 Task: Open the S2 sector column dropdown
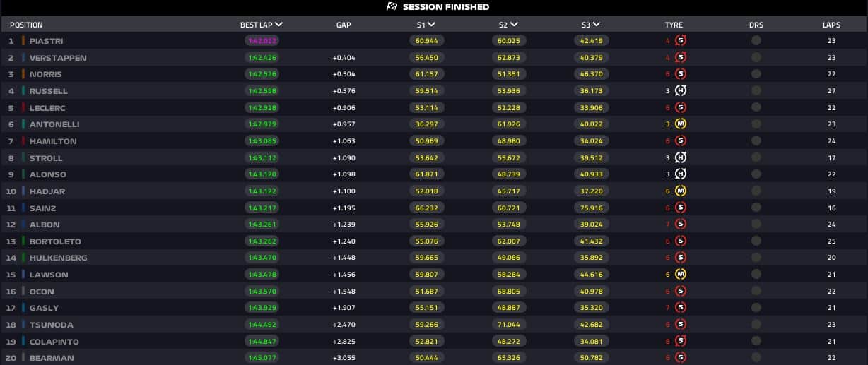pyautogui.click(x=514, y=25)
